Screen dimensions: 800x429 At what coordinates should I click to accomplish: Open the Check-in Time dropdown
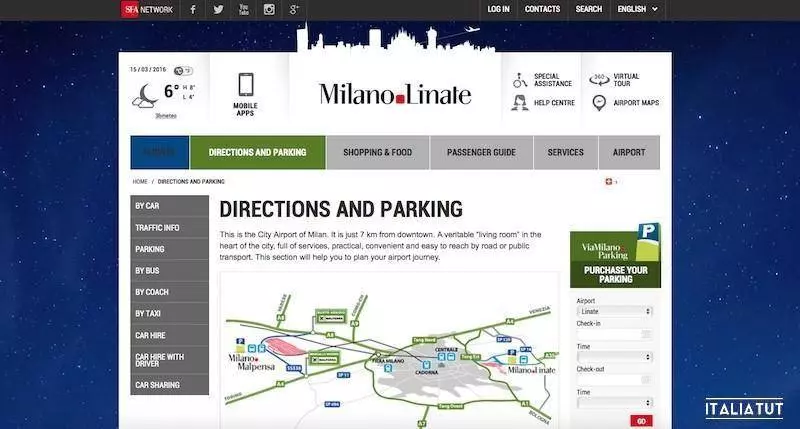(x=615, y=357)
